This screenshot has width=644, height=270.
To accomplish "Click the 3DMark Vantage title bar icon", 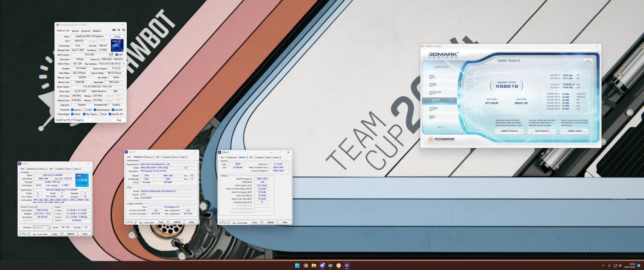I will click(423, 46).
